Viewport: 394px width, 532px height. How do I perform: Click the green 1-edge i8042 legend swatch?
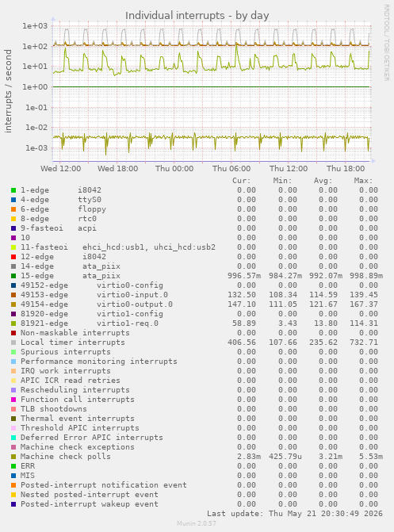click(x=13, y=190)
